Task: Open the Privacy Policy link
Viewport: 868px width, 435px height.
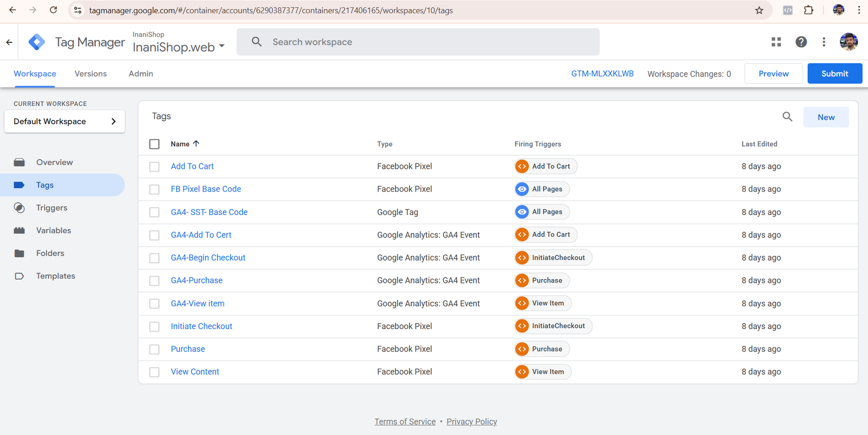Action: click(471, 422)
